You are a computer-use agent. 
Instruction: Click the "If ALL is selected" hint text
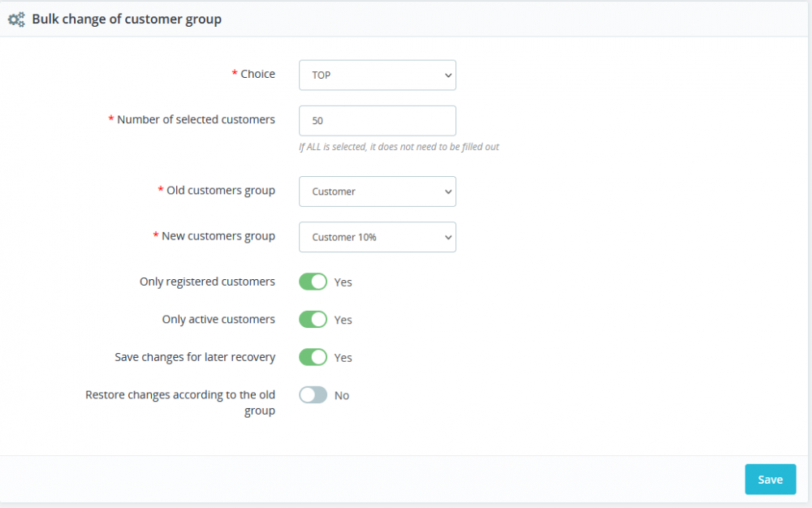point(399,147)
